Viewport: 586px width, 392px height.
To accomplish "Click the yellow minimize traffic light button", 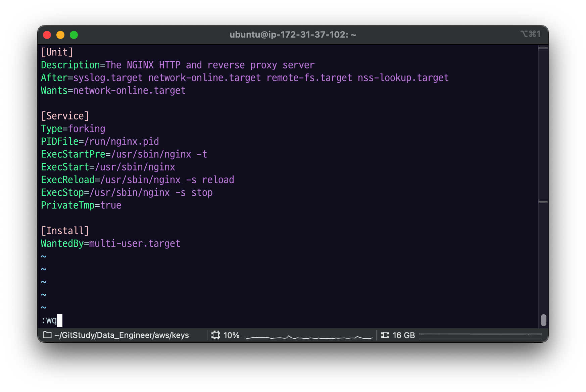I will click(60, 35).
